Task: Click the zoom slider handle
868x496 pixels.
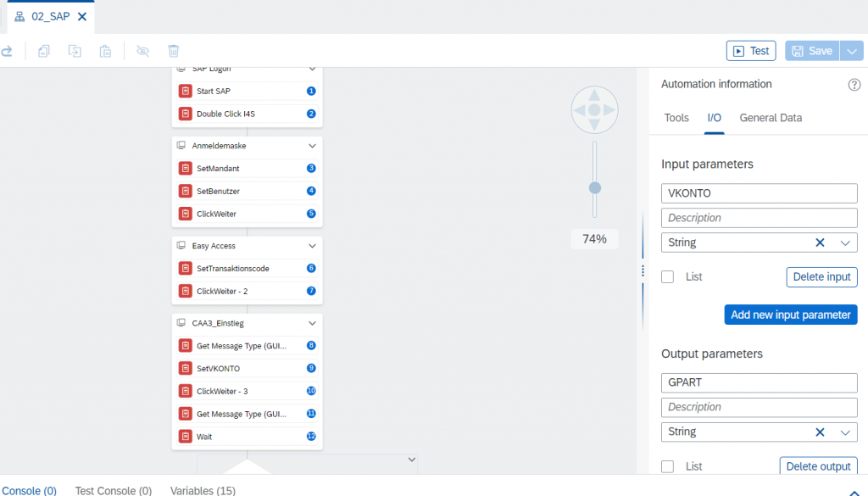Action: point(594,188)
